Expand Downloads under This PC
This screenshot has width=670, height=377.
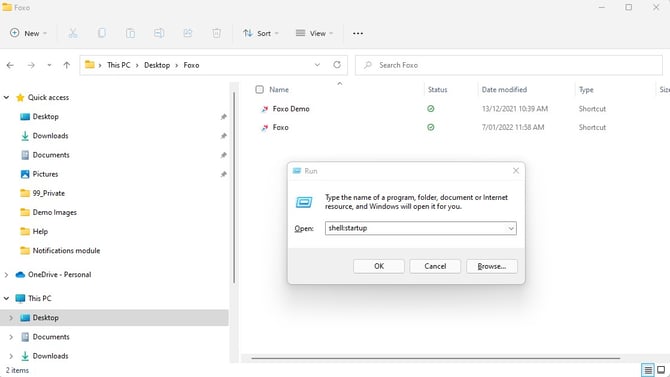click(11, 356)
